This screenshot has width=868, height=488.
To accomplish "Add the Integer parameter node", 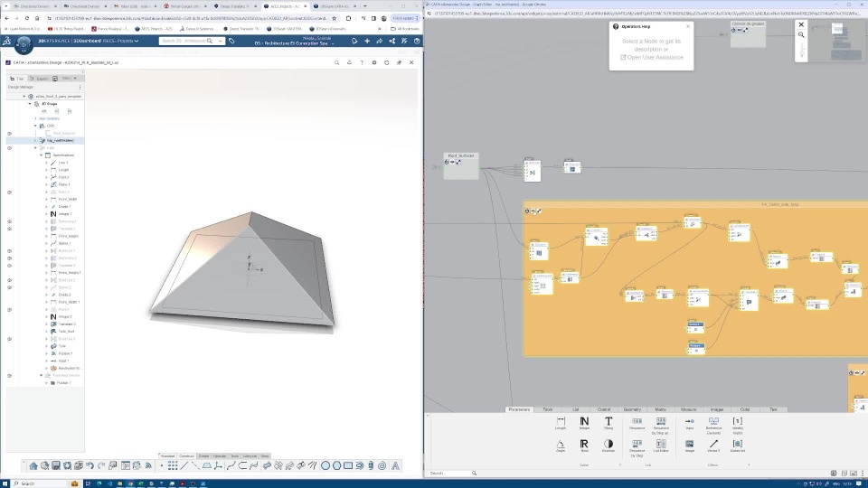I will pos(584,423).
